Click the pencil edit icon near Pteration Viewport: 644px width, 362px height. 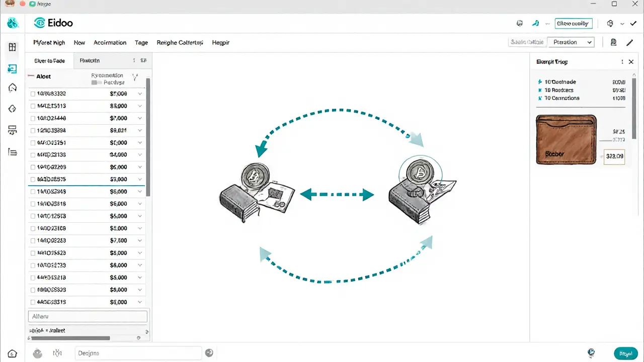tap(629, 42)
